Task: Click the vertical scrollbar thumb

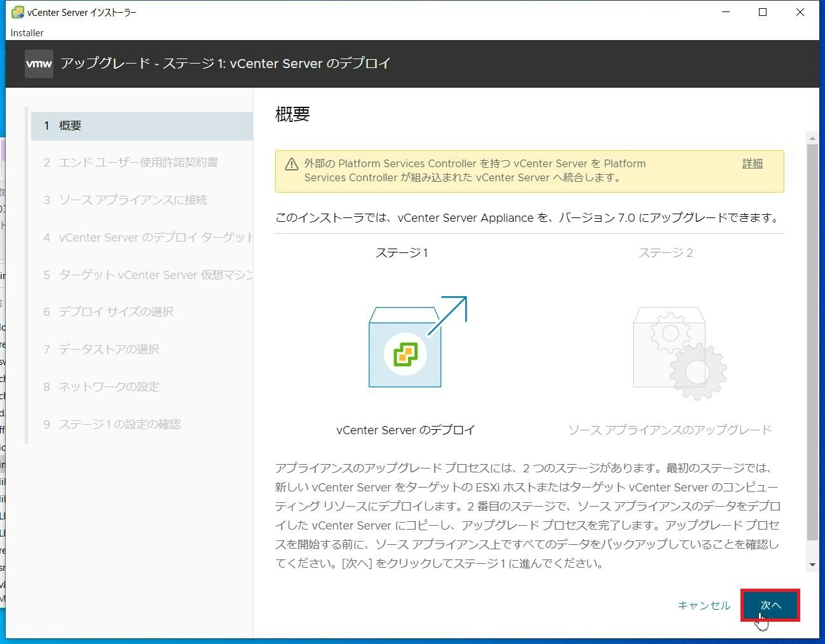Action: click(x=812, y=342)
